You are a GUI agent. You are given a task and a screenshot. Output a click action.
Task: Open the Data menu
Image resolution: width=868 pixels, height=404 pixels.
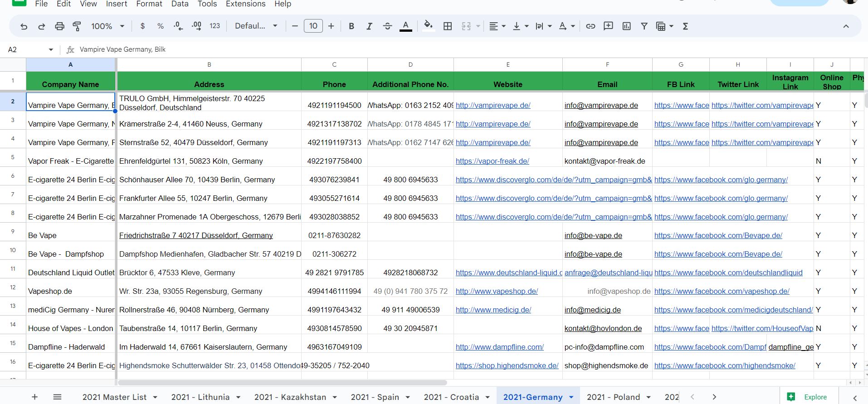[x=180, y=4]
